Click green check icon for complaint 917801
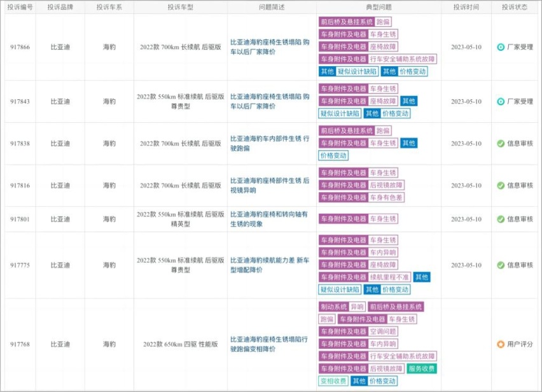542x392 pixels. coord(501,219)
